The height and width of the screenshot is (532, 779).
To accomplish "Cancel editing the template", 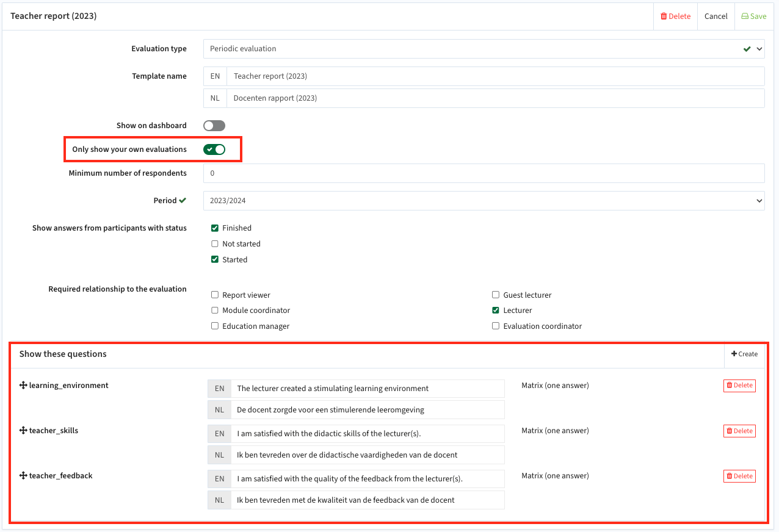I will point(716,16).
